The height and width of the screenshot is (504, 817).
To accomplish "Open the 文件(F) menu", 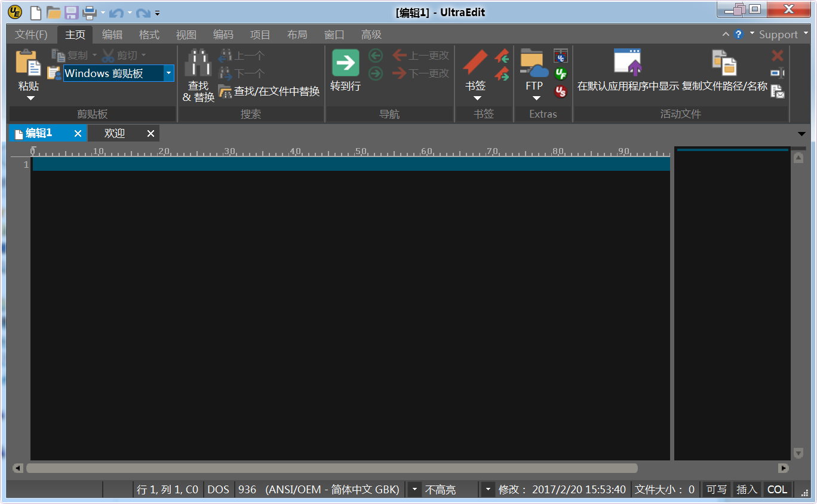I will (31, 35).
